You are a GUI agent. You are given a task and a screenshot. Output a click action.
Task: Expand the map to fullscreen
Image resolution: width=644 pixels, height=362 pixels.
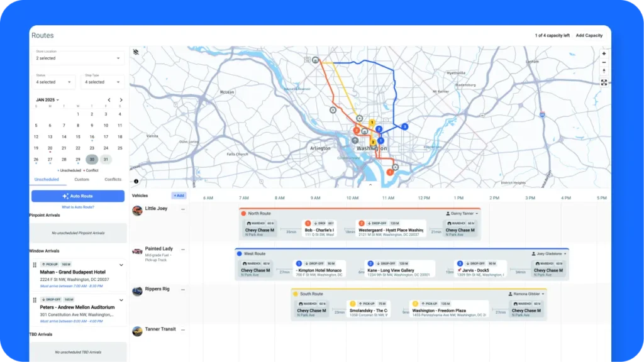[604, 82]
